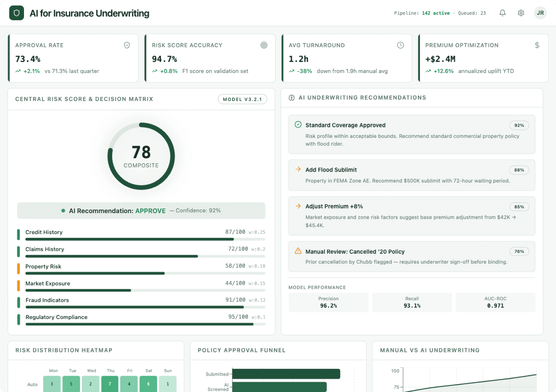Open application settings gear

pyautogui.click(x=521, y=13)
